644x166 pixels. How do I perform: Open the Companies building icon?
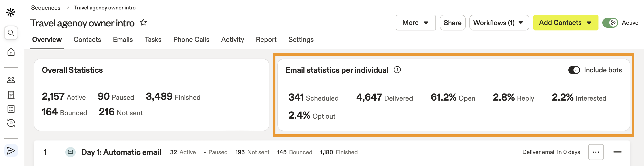pyautogui.click(x=11, y=95)
